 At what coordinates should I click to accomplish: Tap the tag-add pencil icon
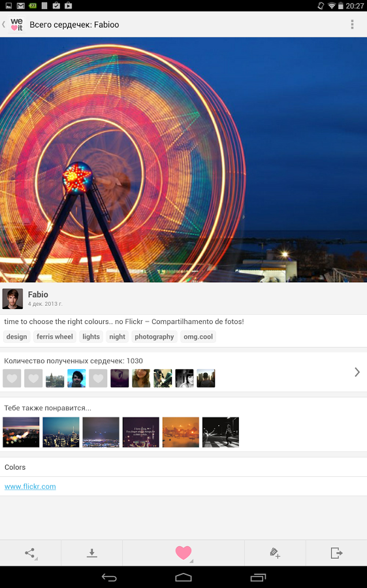(275, 553)
